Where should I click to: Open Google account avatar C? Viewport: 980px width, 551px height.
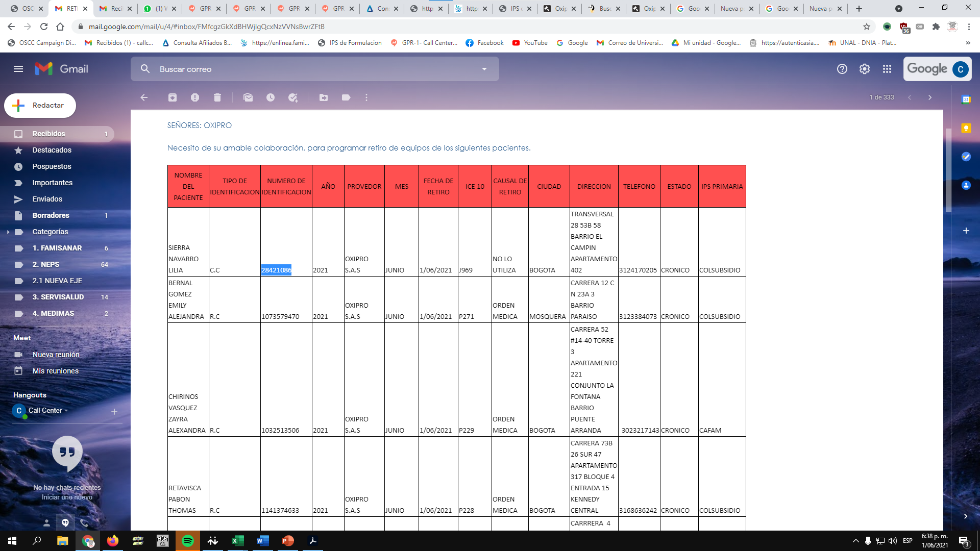(x=961, y=69)
